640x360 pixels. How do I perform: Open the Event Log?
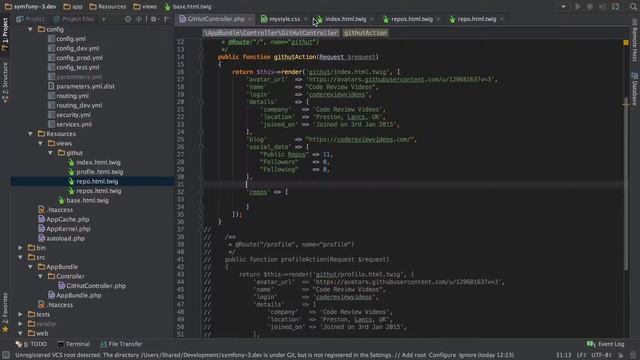606,344
